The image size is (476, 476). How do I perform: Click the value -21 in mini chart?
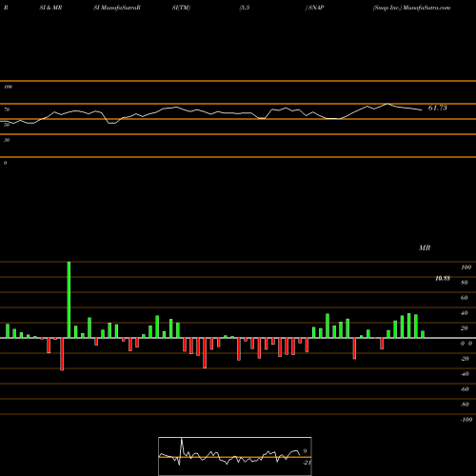pos(307,463)
